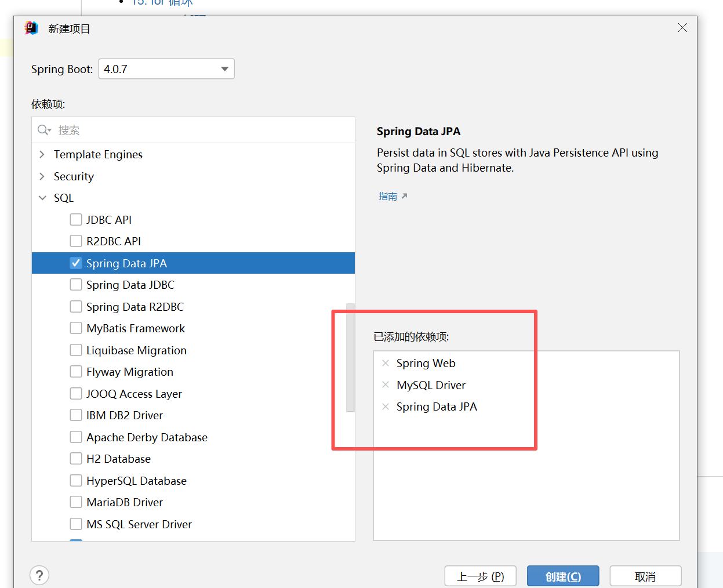Check Apache Derby Database
723x588 pixels.
[x=76, y=437]
